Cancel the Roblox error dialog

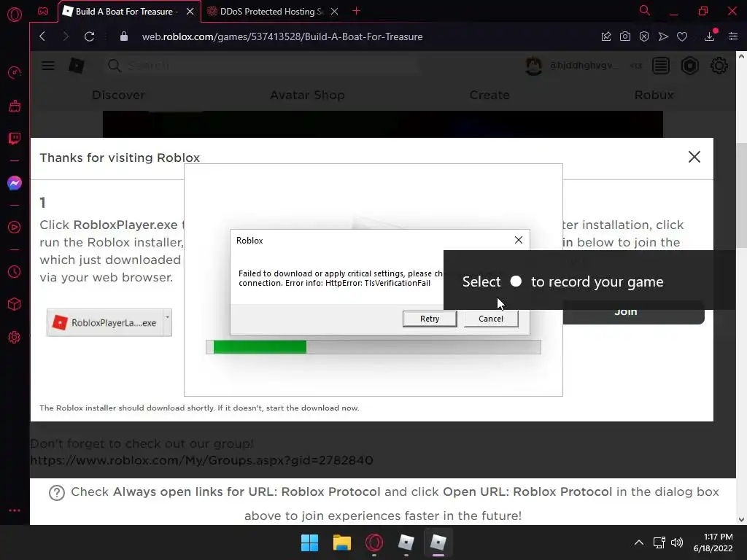[491, 319]
